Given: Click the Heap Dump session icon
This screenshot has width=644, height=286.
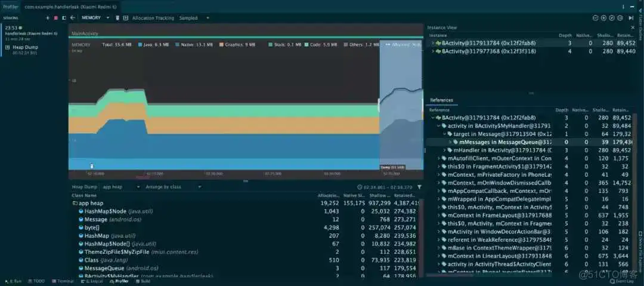Looking at the screenshot, I should (x=8, y=47).
